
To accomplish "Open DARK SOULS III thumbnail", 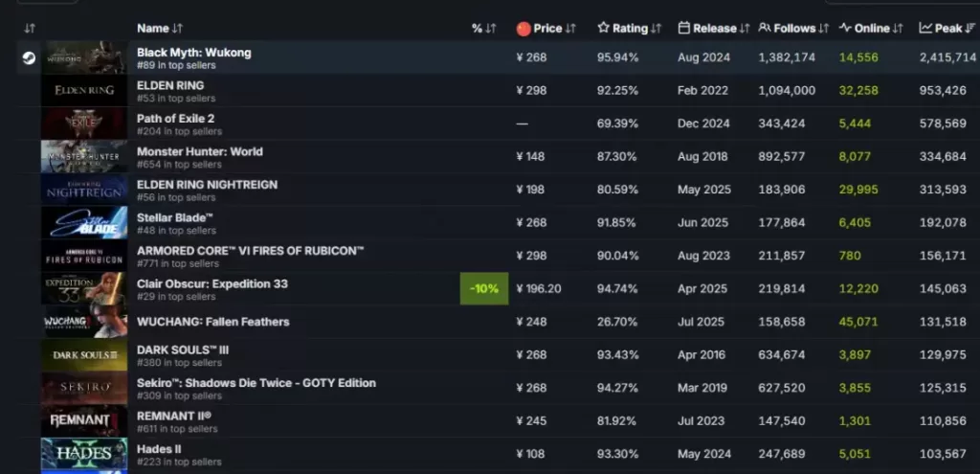I will click(84, 355).
